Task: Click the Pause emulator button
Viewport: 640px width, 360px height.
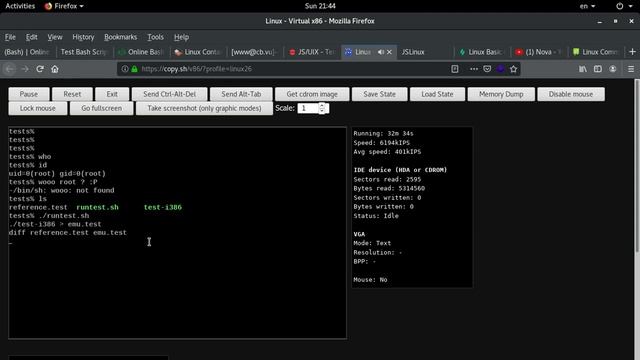Action: pyautogui.click(x=29, y=94)
